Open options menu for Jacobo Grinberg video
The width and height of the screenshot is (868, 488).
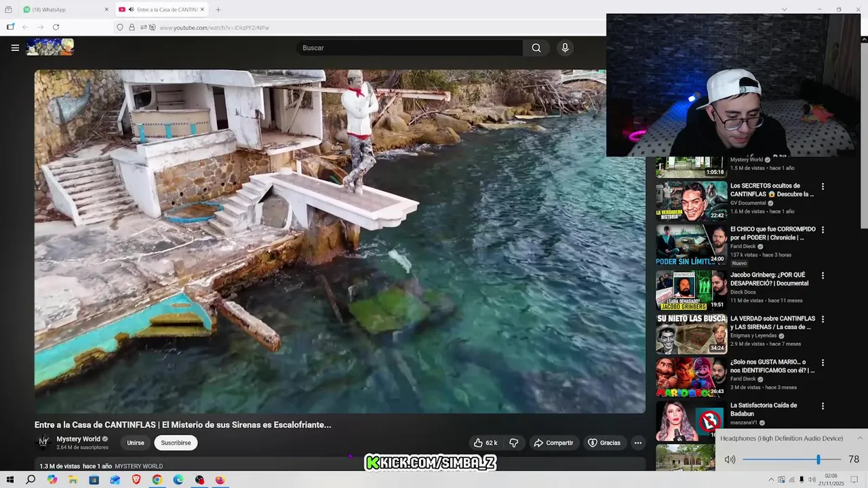(823, 276)
